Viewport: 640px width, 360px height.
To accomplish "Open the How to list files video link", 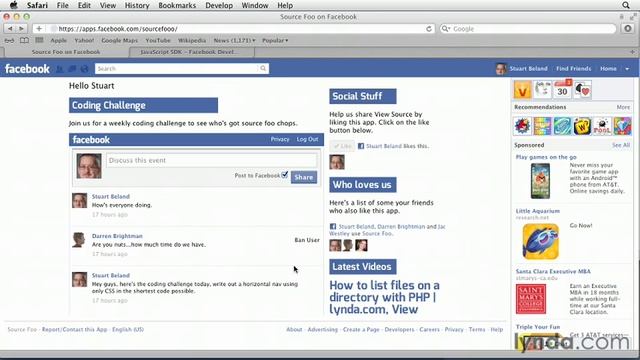I will [x=384, y=297].
